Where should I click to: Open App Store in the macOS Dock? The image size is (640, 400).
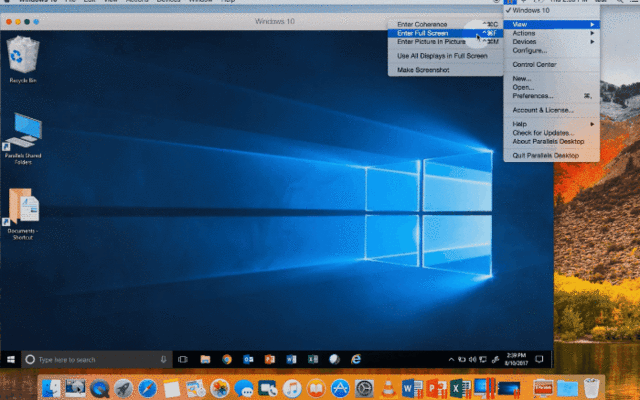click(x=340, y=388)
